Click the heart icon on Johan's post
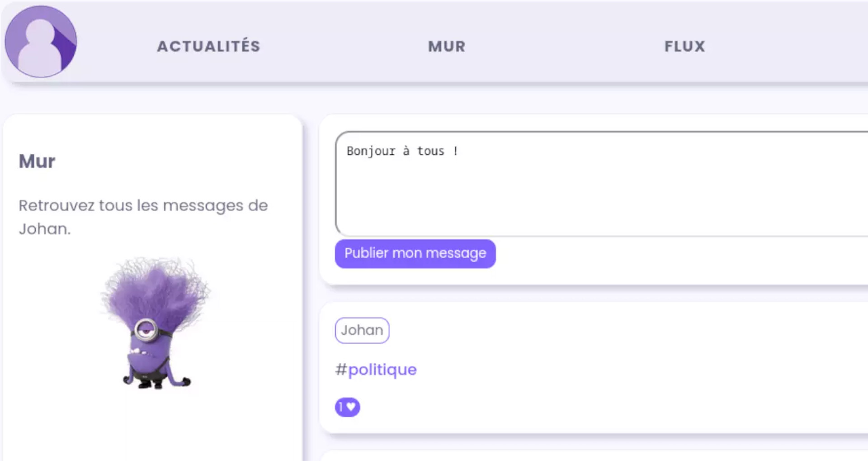Screen dimensions: 868x461 pos(351,407)
